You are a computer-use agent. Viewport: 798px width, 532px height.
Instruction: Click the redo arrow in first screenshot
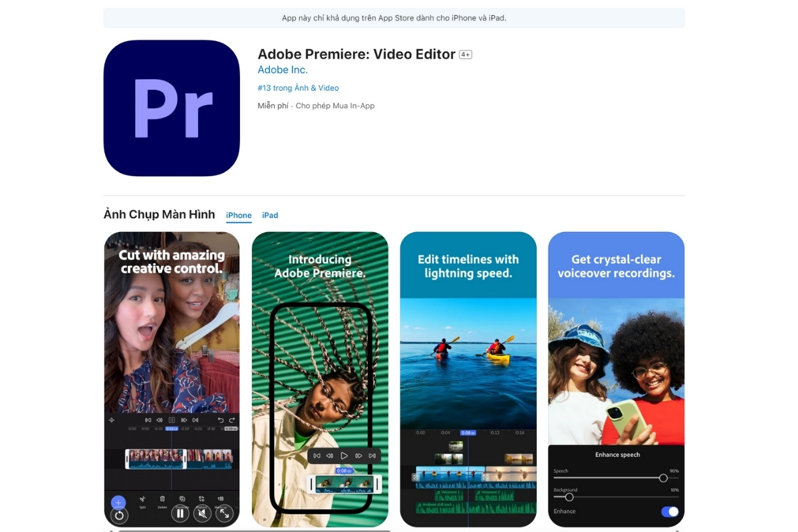[x=232, y=420]
